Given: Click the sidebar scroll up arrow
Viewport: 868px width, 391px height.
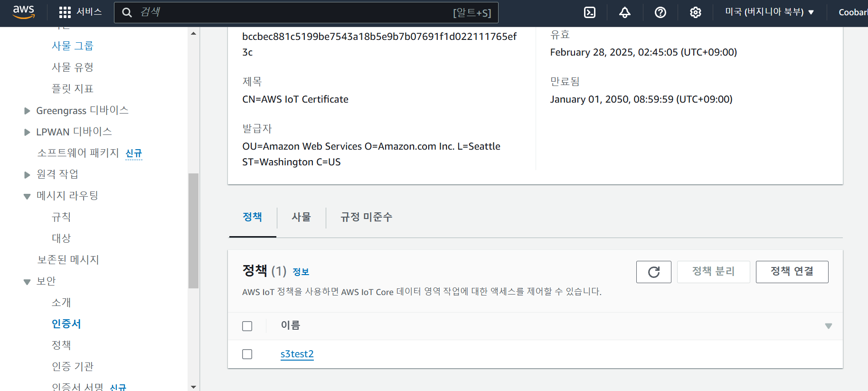Looking at the screenshot, I should (193, 33).
